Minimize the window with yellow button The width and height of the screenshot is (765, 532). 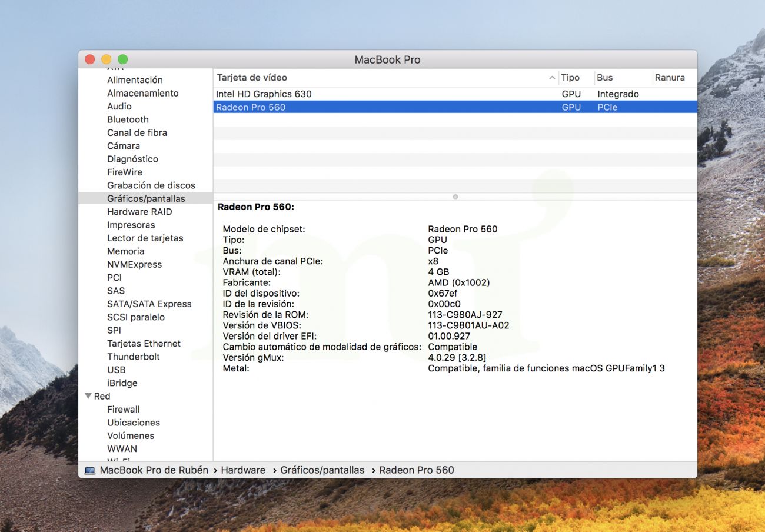106,59
